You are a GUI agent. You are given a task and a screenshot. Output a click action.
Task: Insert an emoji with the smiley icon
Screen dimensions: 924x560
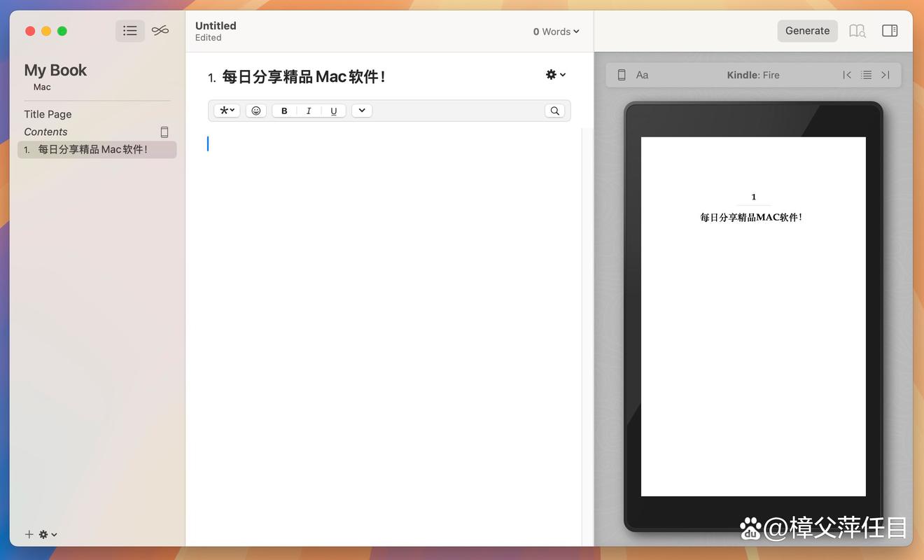[x=256, y=111]
